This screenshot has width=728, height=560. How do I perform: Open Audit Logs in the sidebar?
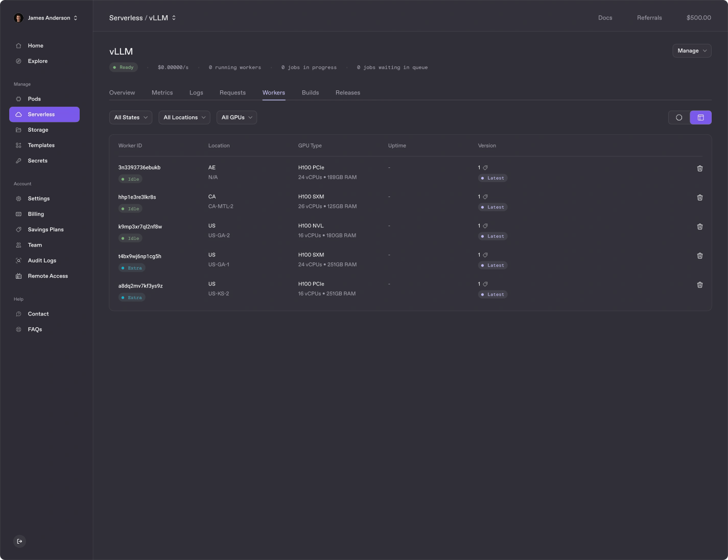tap(44, 260)
